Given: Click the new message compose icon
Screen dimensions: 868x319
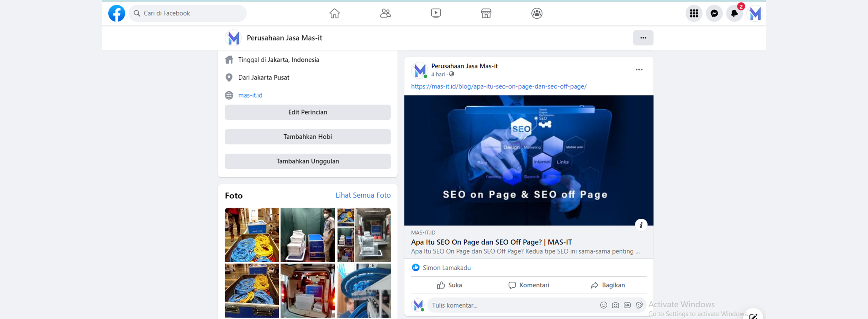Looking at the screenshot, I should point(753,315).
